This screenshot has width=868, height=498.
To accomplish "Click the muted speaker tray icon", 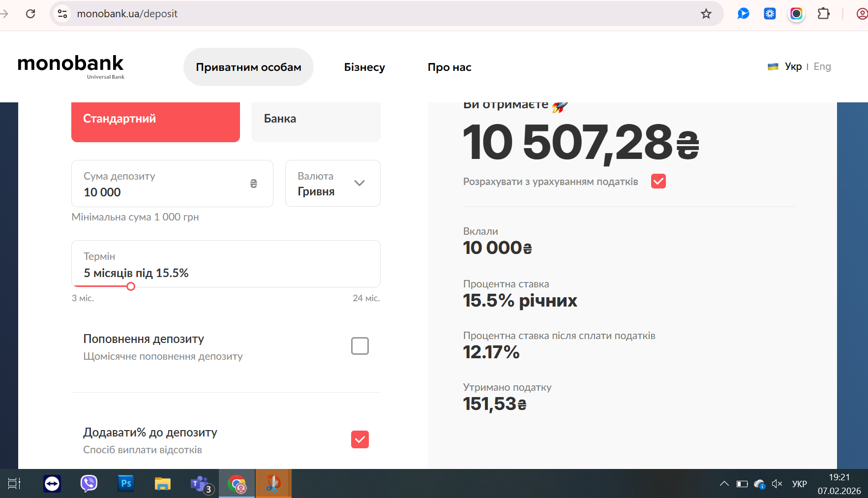I will pyautogui.click(x=777, y=484).
